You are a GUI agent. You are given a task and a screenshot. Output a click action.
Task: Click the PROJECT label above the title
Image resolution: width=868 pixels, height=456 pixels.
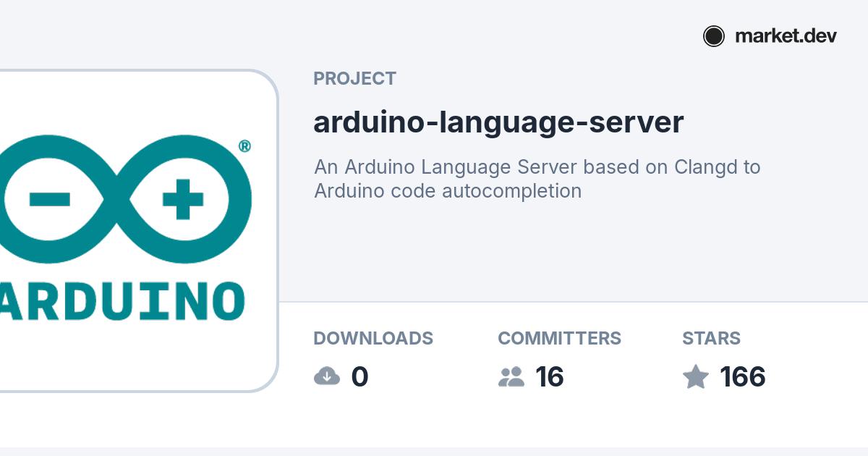click(x=354, y=78)
